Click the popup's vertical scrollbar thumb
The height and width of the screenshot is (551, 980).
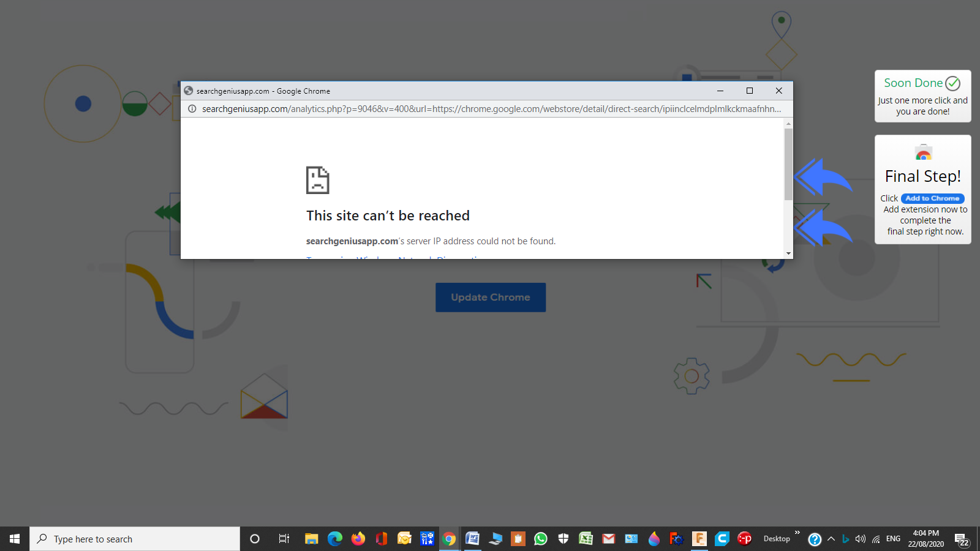788,164
